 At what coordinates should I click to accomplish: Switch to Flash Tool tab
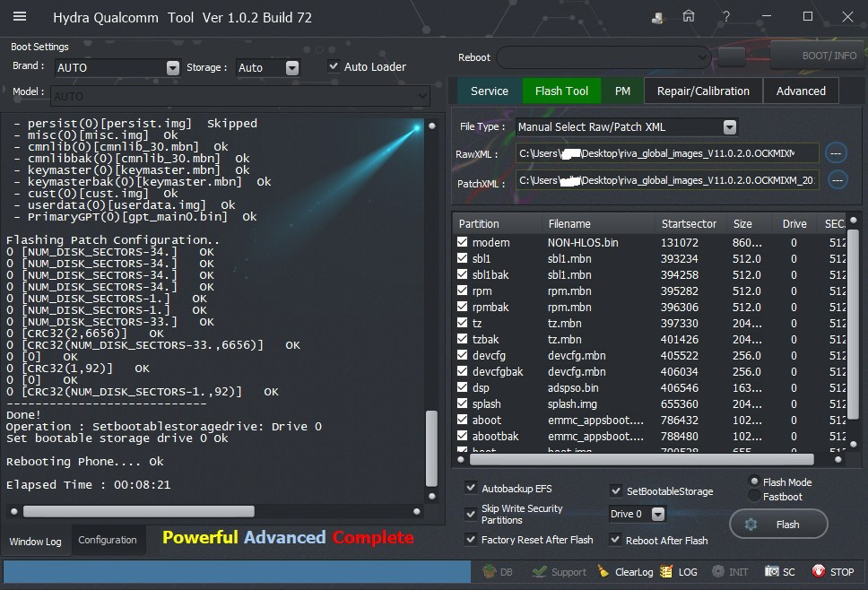click(x=561, y=91)
